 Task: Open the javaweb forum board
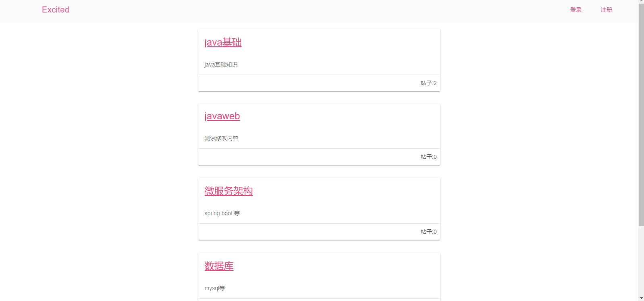(222, 116)
